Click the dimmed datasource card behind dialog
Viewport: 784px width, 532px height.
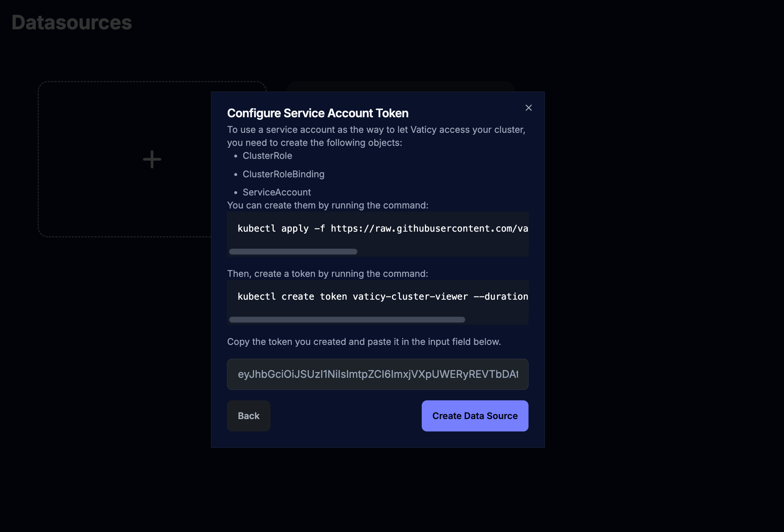click(x=401, y=86)
